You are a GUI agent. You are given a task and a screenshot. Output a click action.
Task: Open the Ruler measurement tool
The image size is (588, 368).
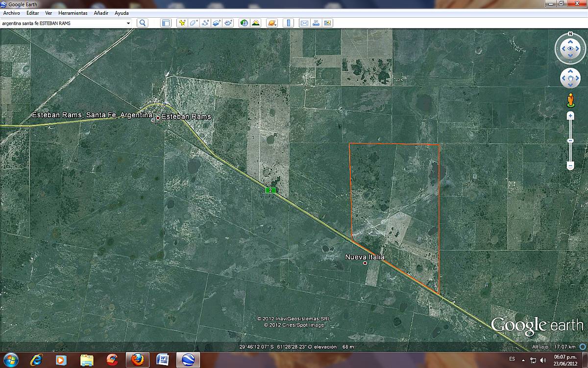(x=289, y=22)
